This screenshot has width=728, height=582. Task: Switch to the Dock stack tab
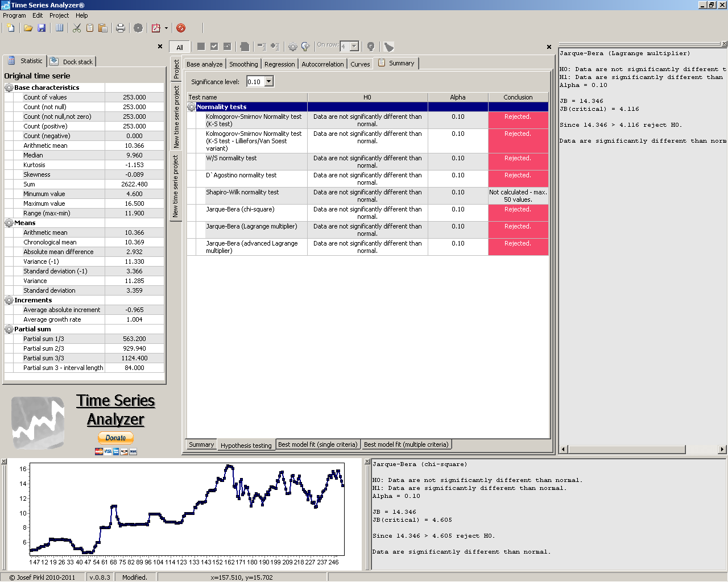coord(72,61)
